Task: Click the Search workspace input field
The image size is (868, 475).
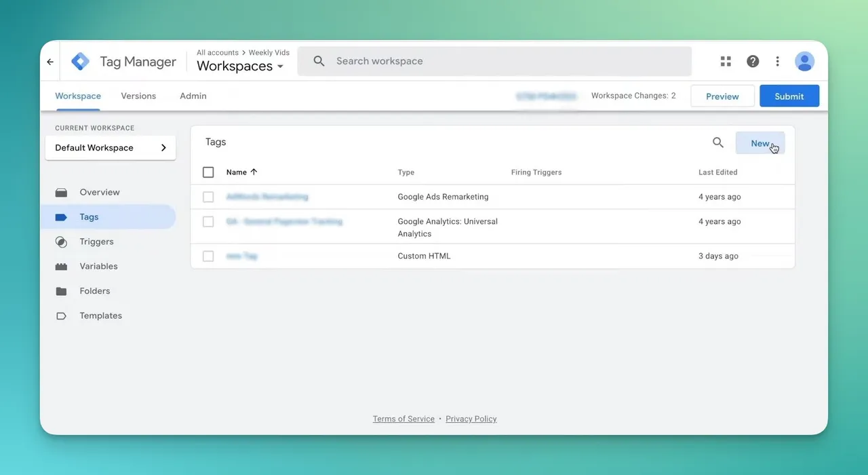Action: tap(494, 61)
